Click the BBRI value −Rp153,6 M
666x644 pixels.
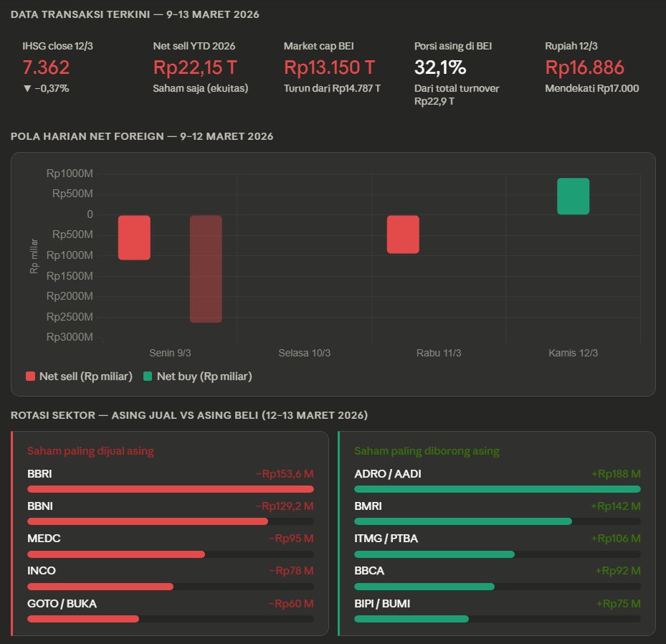coord(285,474)
